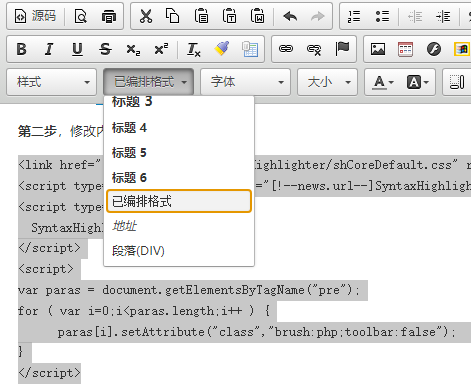The image size is (471, 390).
Task: Click the templates icon
Action: pos(250,49)
